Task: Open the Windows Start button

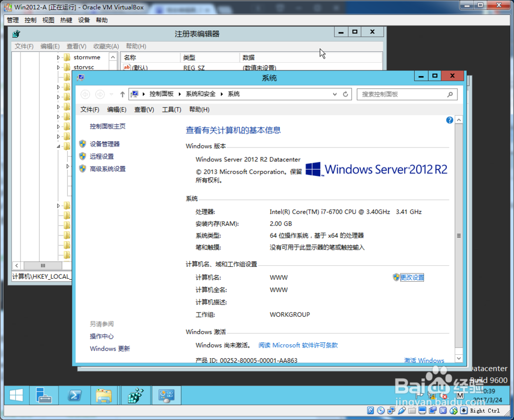Action: (x=16, y=395)
